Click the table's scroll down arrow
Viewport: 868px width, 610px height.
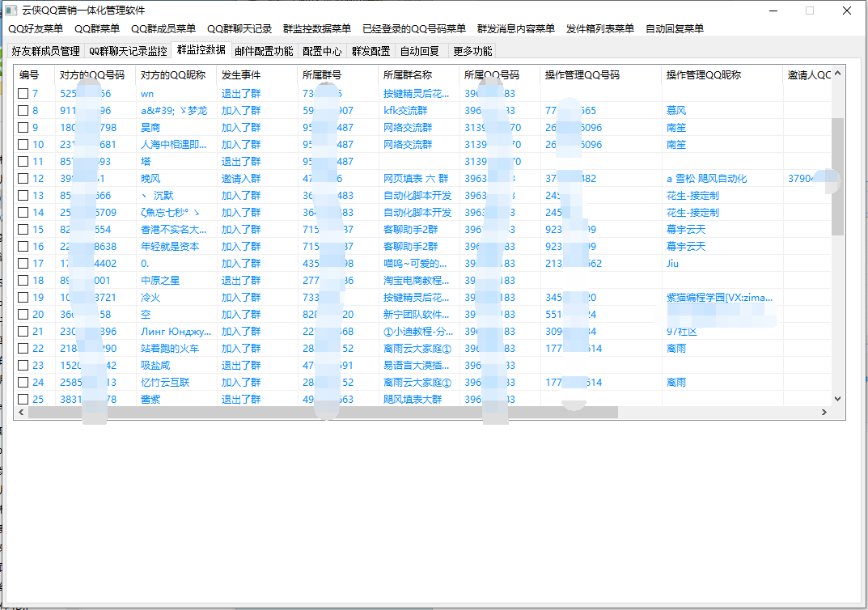(837, 399)
